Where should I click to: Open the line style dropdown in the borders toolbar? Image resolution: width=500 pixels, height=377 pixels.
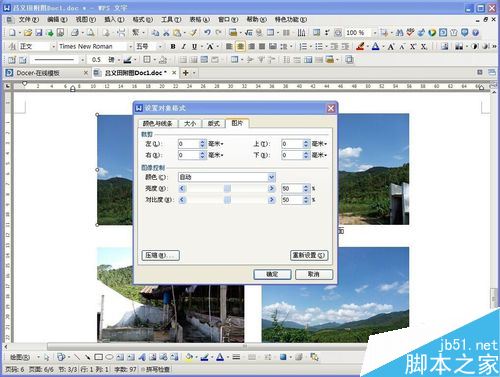click(x=82, y=60)
